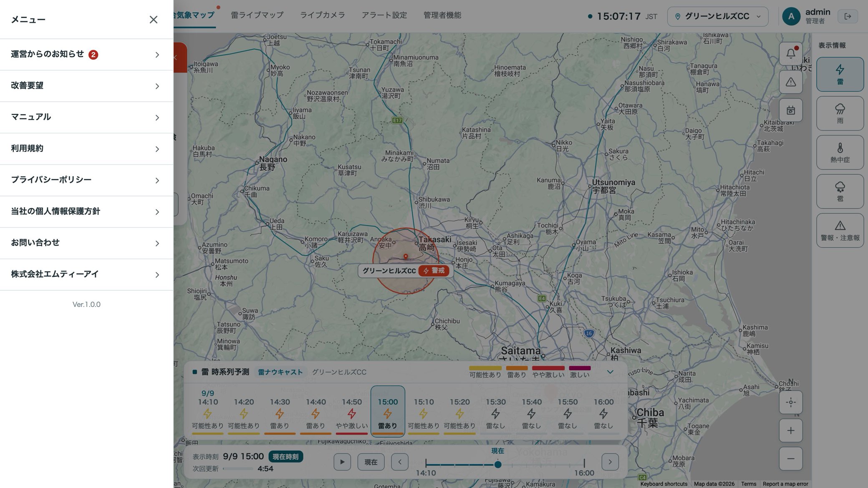Zoom out the map with minus
This screenshot has height=488, width=868.
790,459
